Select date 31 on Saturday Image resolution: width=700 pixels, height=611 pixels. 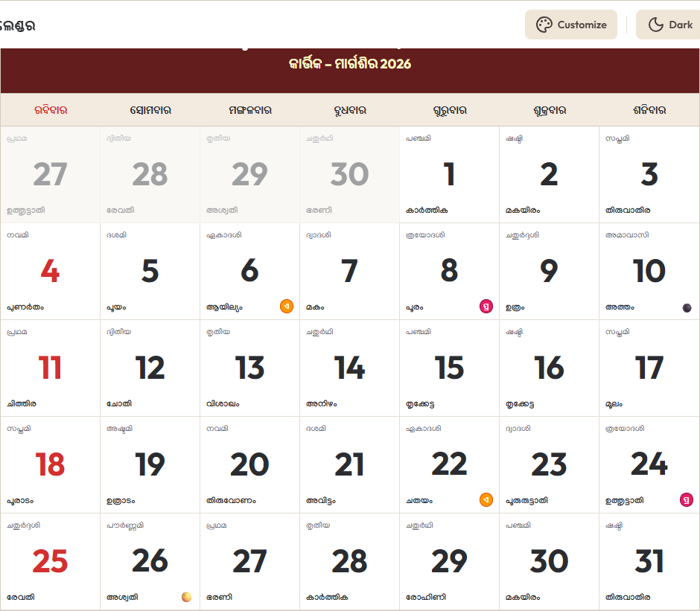[649, 561]
